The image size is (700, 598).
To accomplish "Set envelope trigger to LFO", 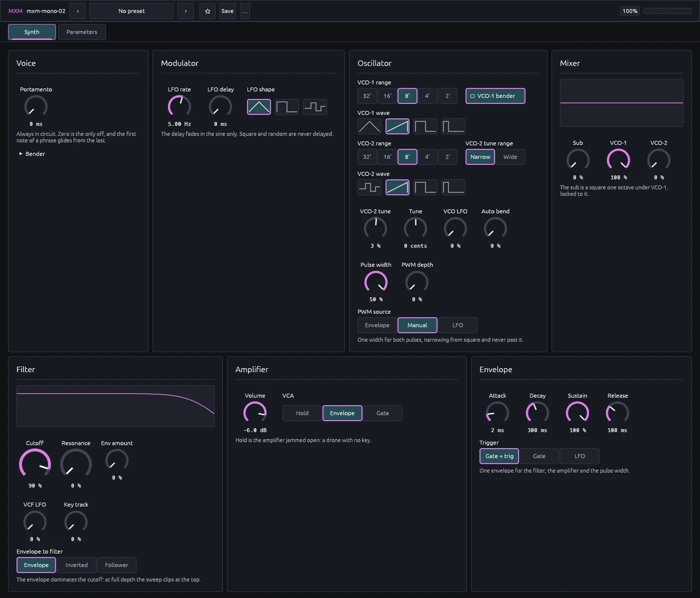I will (579, 456).
